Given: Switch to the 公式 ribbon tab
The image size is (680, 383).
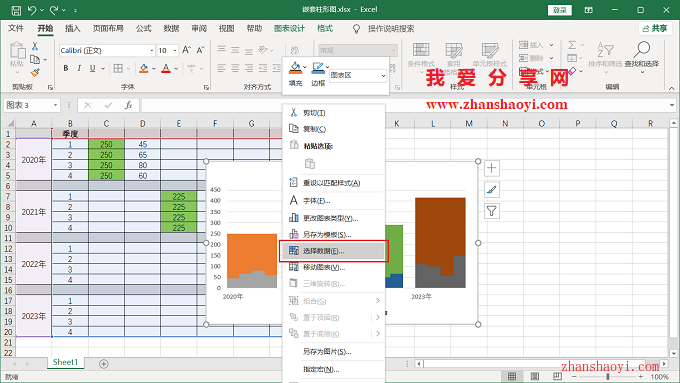Looking at the screenshot, I should click(x=143, y=29).
